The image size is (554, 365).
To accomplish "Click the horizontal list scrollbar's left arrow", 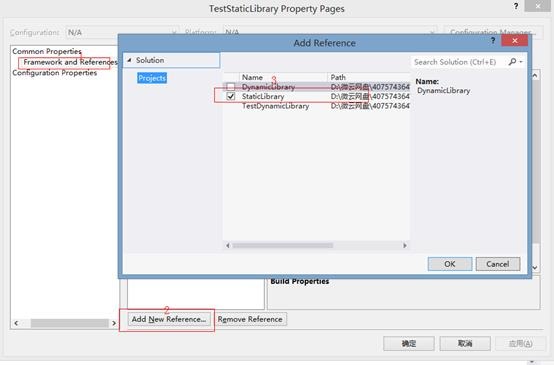I will (x=228, y=245).
